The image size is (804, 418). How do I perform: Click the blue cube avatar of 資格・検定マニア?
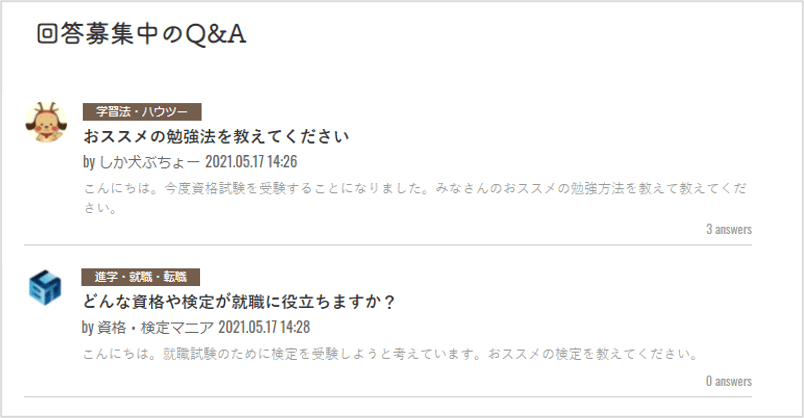[x=45, y=287]
